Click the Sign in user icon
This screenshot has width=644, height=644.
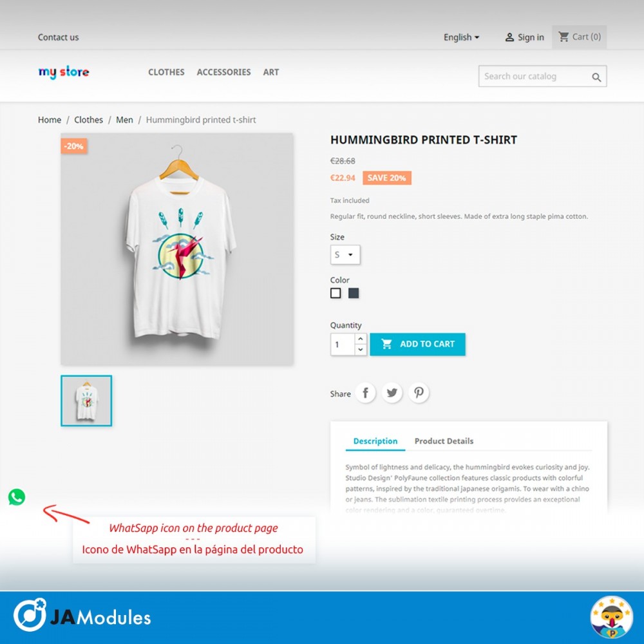point(509,37)
